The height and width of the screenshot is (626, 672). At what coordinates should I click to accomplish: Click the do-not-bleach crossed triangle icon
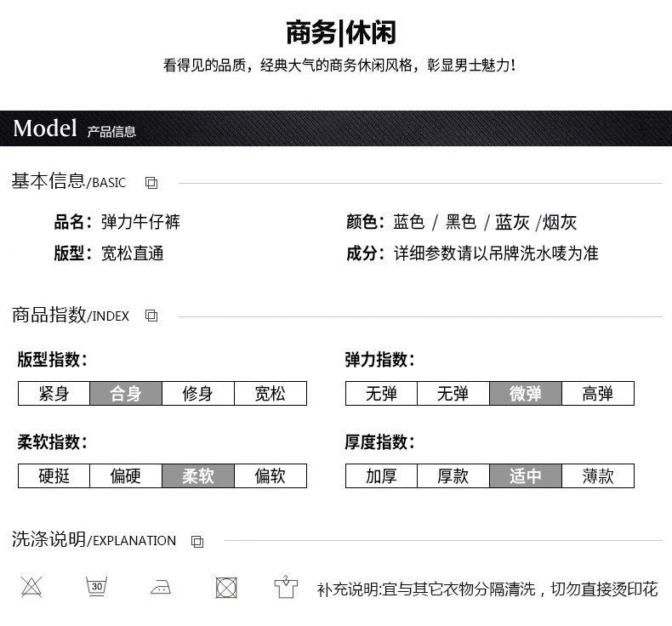coord(31,586)
